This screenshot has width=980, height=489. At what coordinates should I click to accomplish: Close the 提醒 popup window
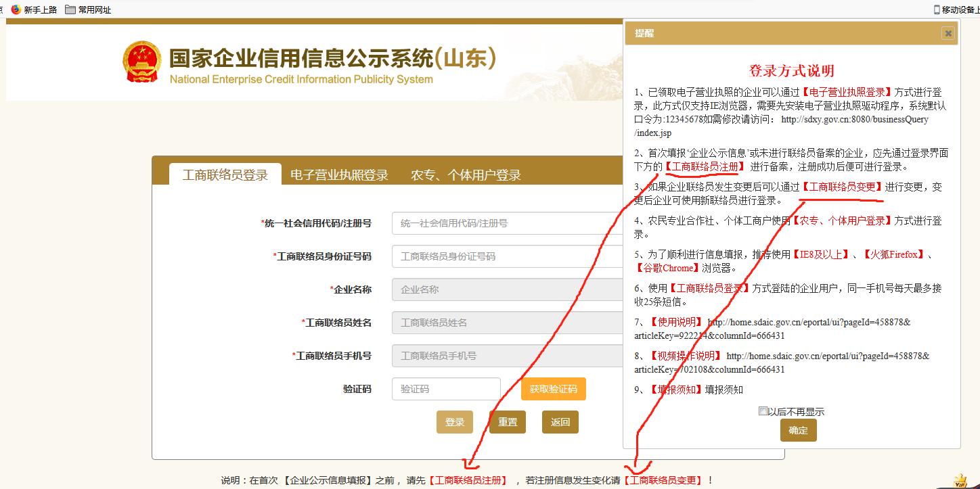point(949,32)
